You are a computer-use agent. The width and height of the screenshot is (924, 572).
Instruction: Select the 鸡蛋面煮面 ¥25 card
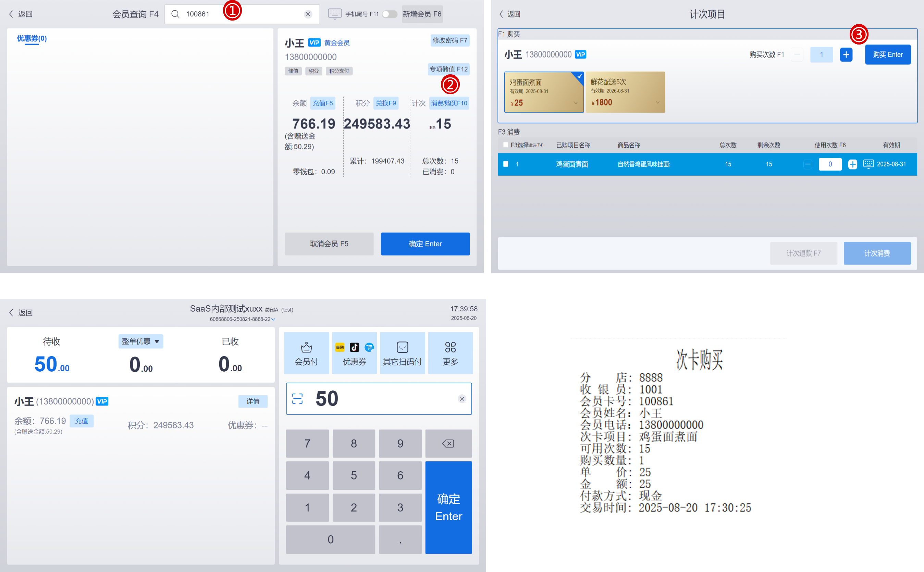[x=543, y=92]
